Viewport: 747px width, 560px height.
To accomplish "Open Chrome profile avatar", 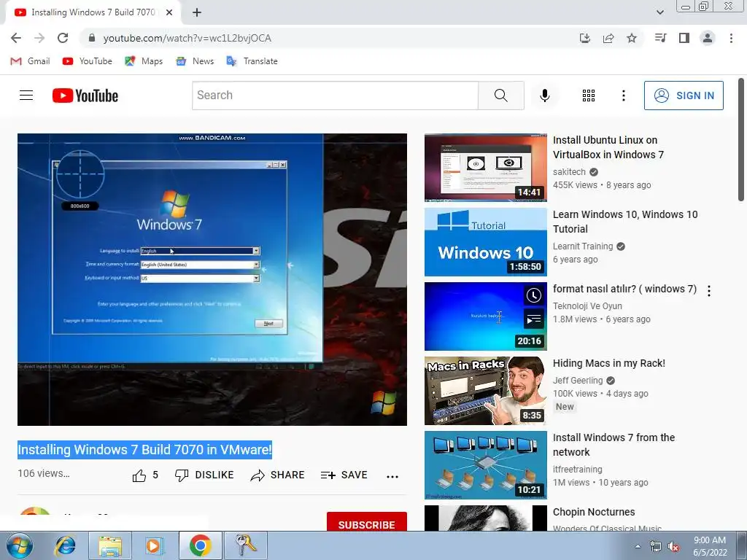I will 708,38.
